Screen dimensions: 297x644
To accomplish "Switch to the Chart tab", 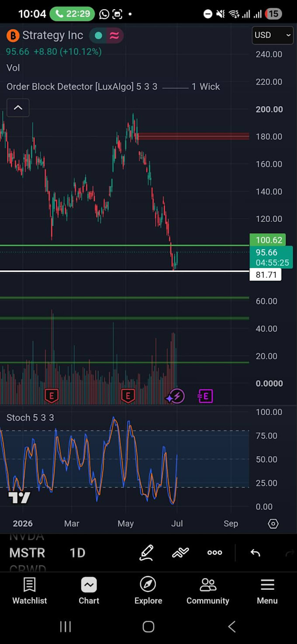I will (89, 591).
